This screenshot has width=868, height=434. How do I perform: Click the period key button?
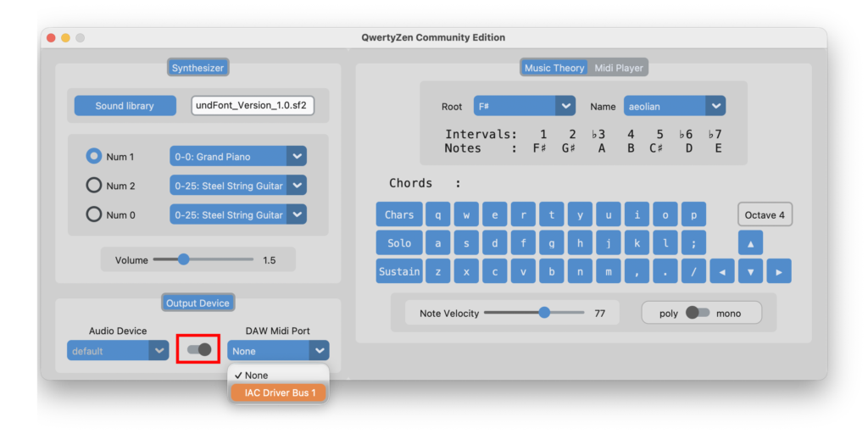(665, 271)
